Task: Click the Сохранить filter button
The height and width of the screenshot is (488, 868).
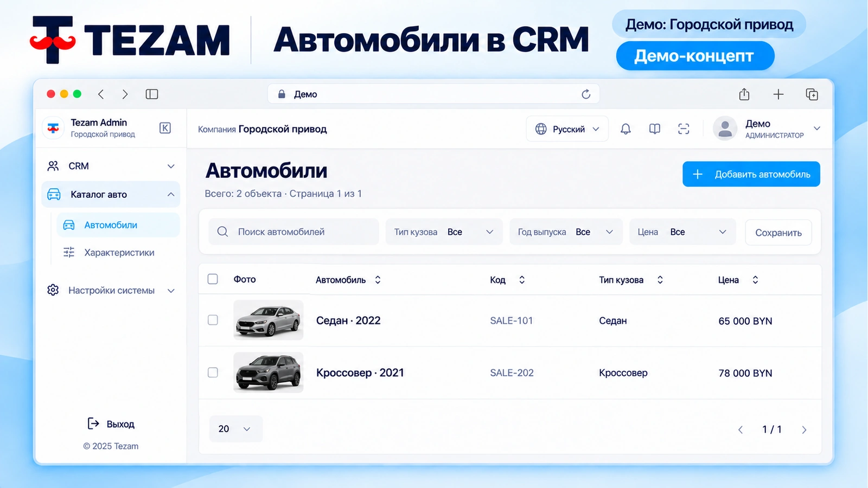Action: [x=778, y=233]
